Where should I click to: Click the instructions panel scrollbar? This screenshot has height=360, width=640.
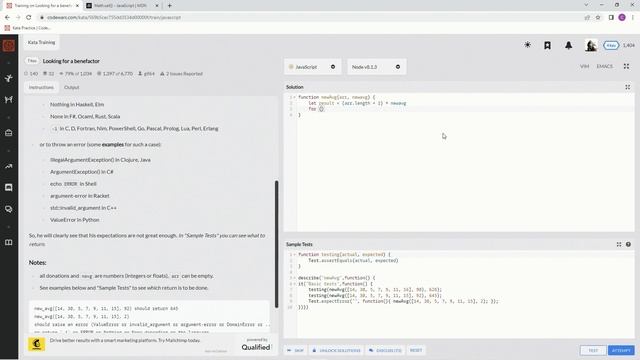[x=276, y=244]
